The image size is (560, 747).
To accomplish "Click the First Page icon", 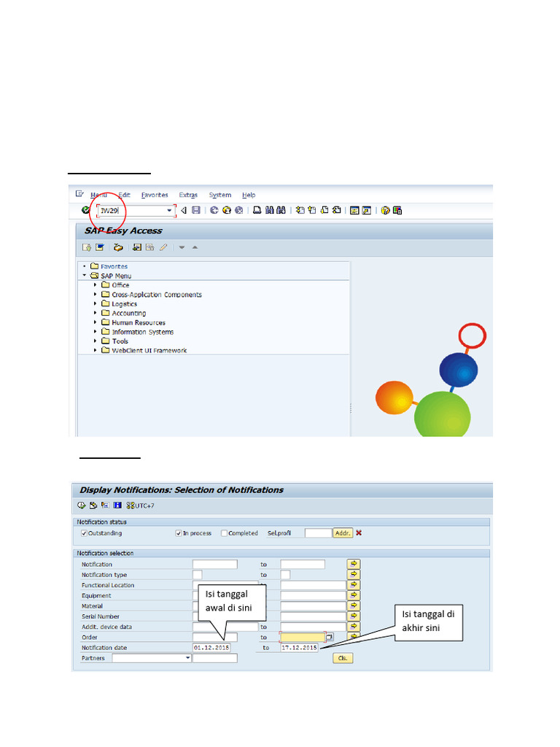I will pyautogui.click(x=300, y=210).
